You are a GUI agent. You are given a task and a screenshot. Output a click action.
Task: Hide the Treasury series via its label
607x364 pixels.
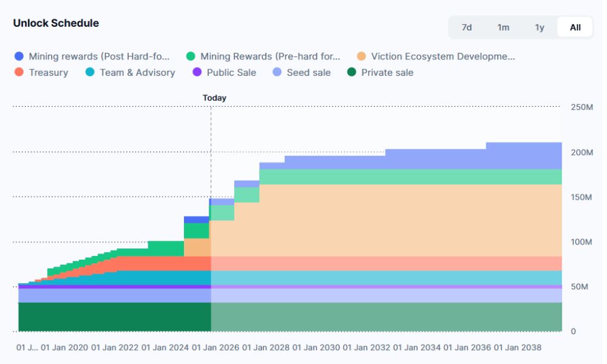click(x=49, y=73)
